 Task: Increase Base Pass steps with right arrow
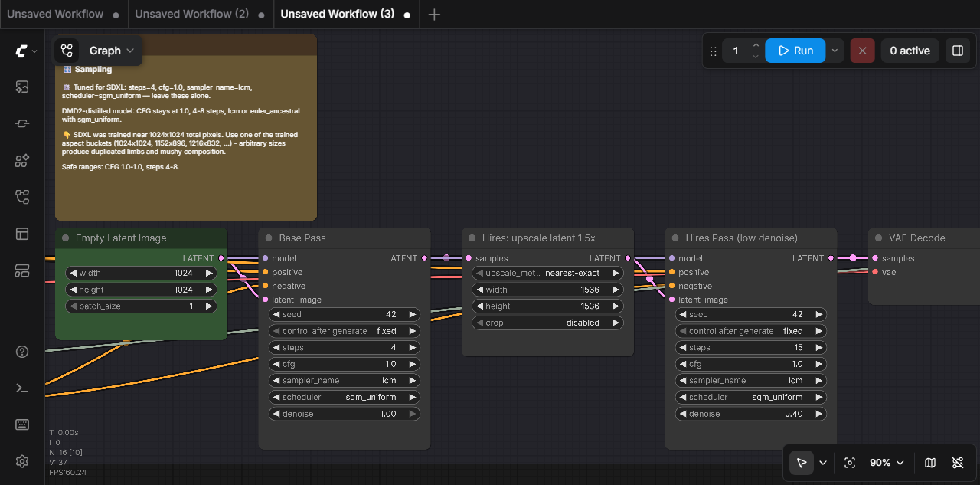pyautogui.click(x=413, y=347)
